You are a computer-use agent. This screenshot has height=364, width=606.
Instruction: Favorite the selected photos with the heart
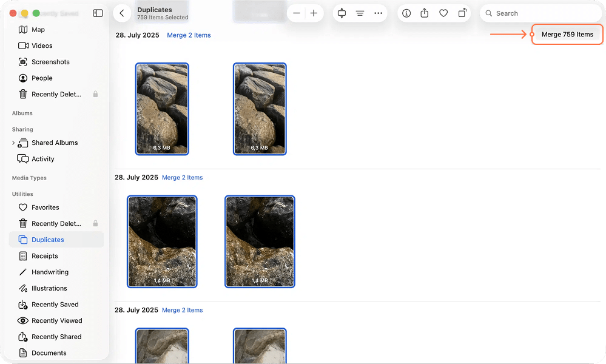tap(443, 13)
